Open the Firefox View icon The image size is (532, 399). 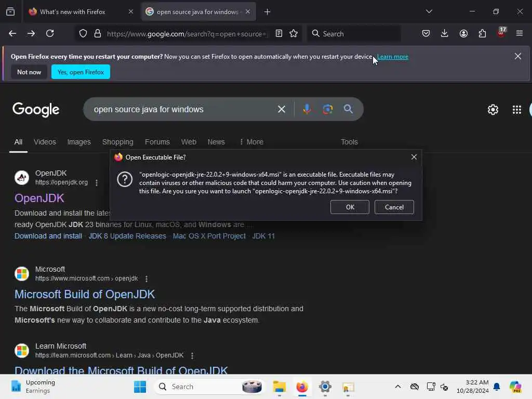[x=10, y=11]
